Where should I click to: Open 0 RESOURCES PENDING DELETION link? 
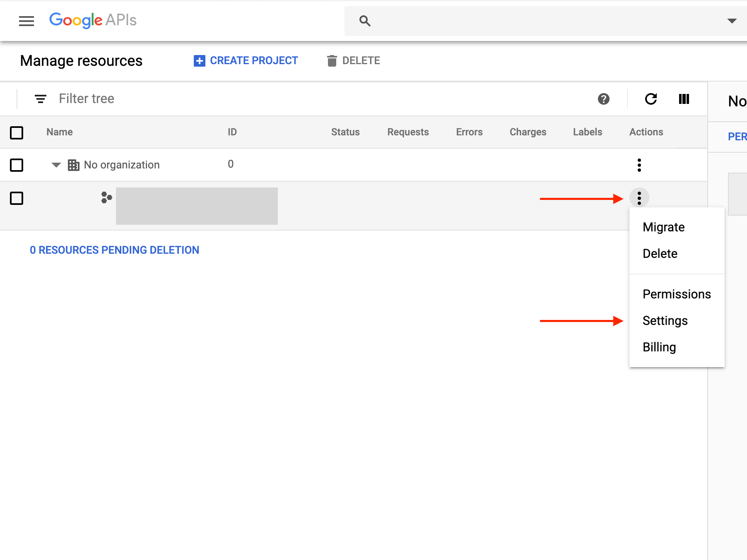click(x=114, y=250)
